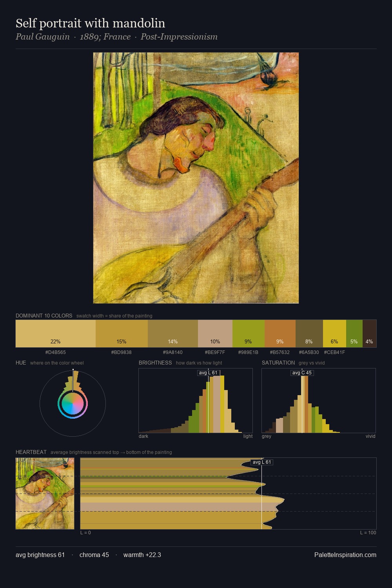The width and height of the screenshot is (392, 588).
Task: Click the title Self portrait with mandolin
Action: pos(91,24)
